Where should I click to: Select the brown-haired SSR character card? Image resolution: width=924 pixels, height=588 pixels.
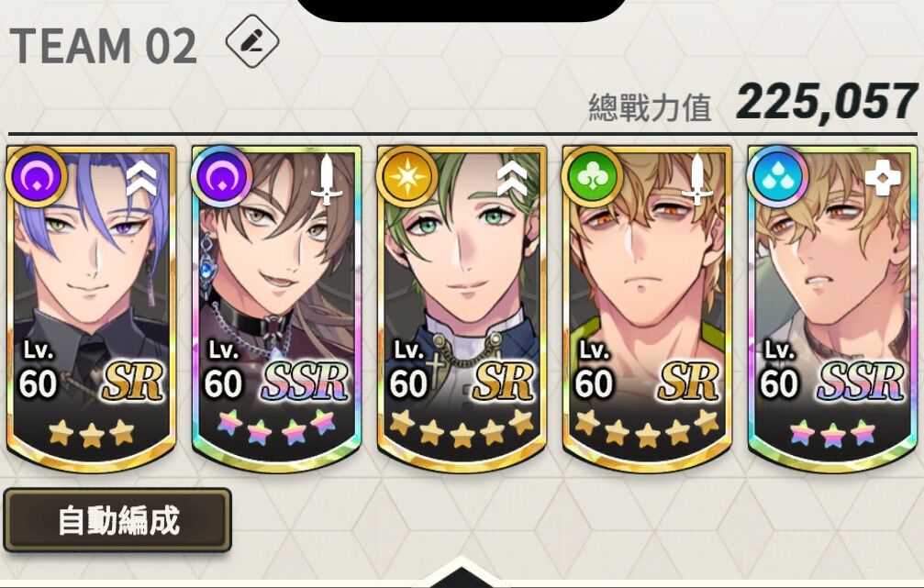[x=276, y=308]
